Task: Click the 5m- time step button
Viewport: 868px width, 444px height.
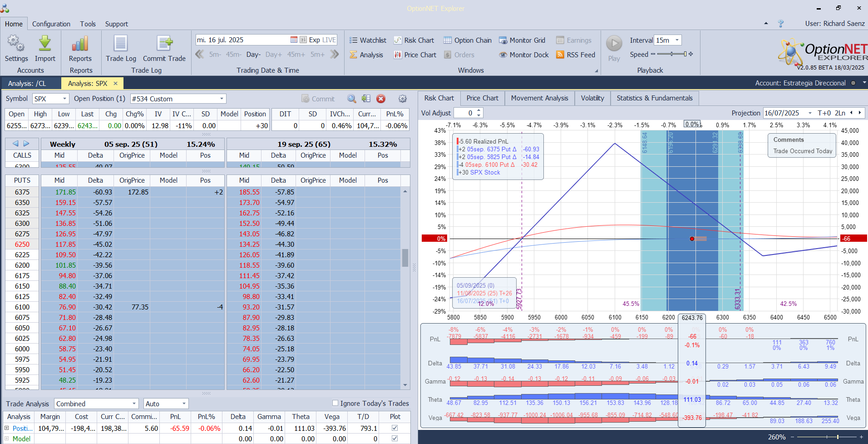Action: [x=215, y=55]
